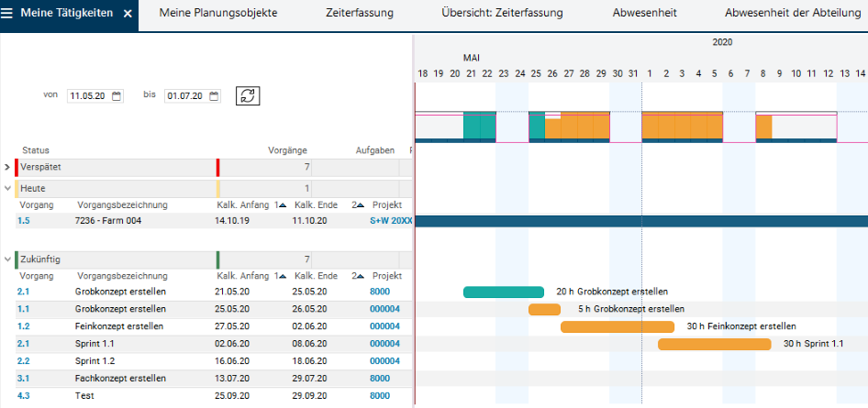
Task: Sort by Kalk. Ende arrow in Zukünftig group
Action: pyautogui.click(x=360, y=276)
